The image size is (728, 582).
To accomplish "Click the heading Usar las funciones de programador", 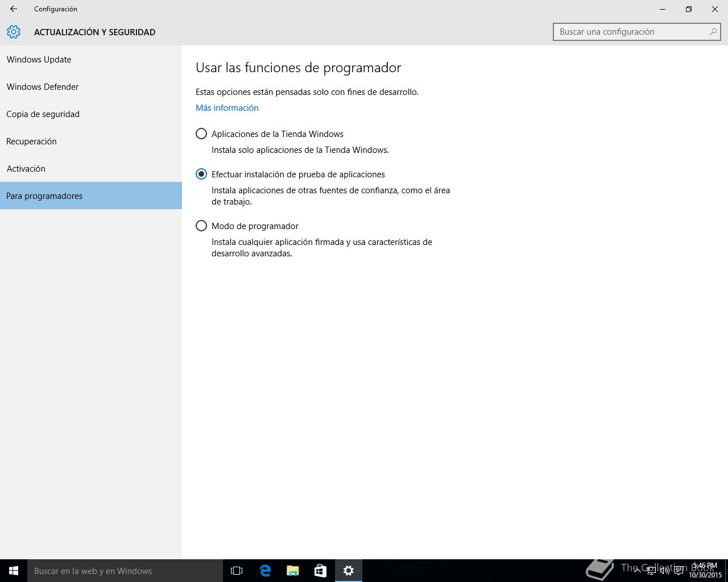I will pyautogui.click(x=299, y=68).
